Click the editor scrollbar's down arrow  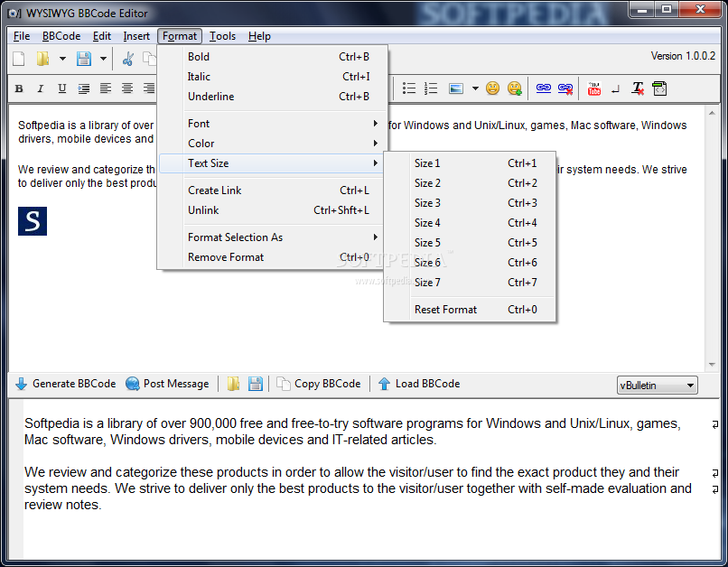click(x=713, y=365)
